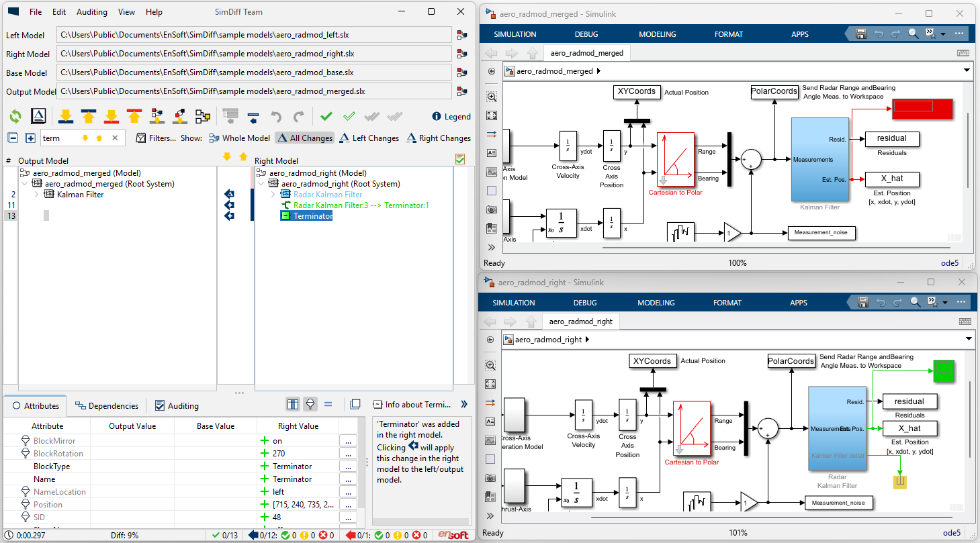Screen dimensions: 980x543
Task: Open the model path dropdown in aero_radmod_merged window
Action: pos(967,70)
